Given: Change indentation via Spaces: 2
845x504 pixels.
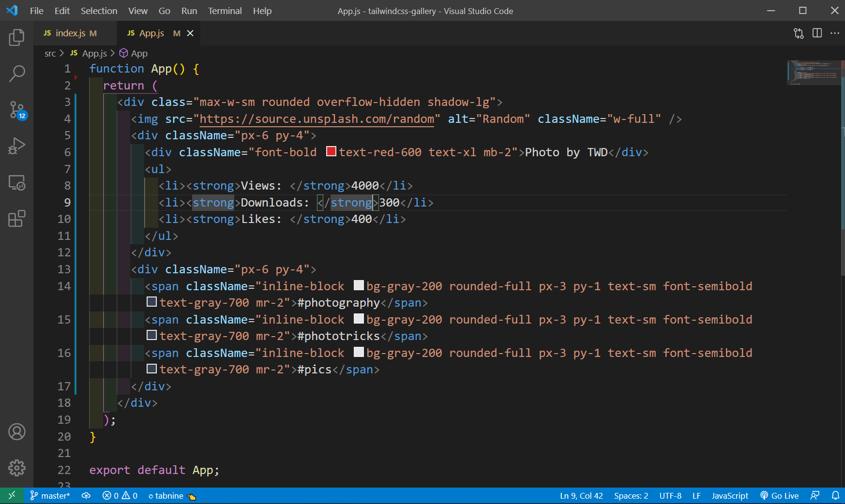Looking at the screenshot, I should tap(631, 496).
